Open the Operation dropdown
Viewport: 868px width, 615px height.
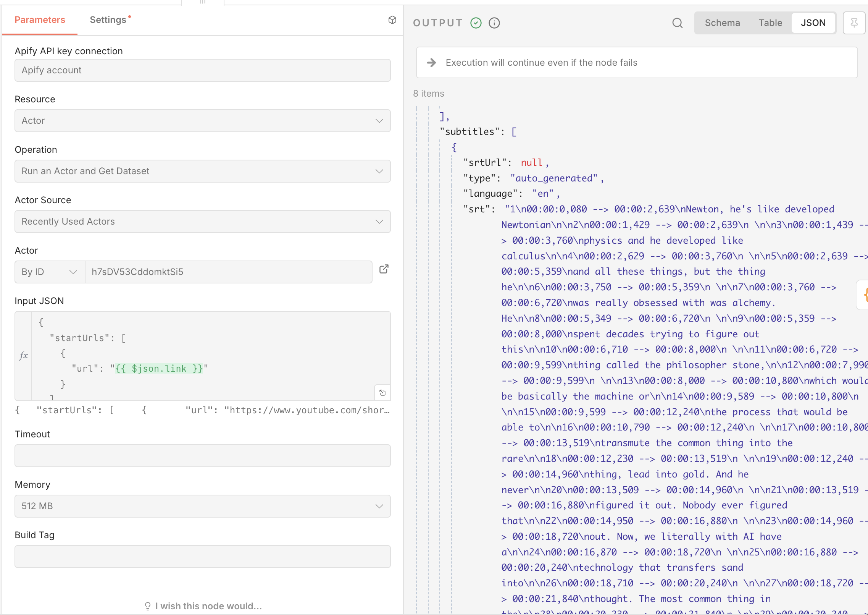point(202,171)
